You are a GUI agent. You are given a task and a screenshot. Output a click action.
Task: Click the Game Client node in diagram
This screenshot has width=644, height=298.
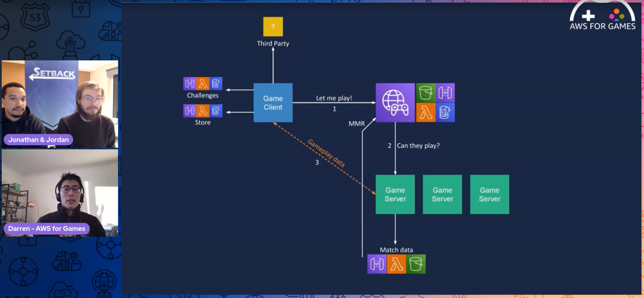tap(272, 102)
